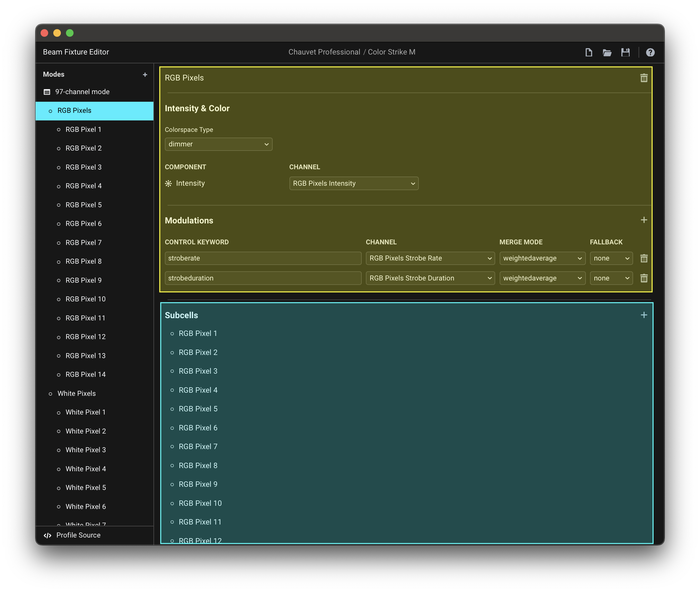Image resolution: width=700 pixels, height=592 pixels.
Task: Open RGB Pixel 8 in Subcells list
Action: pos(198,466)
